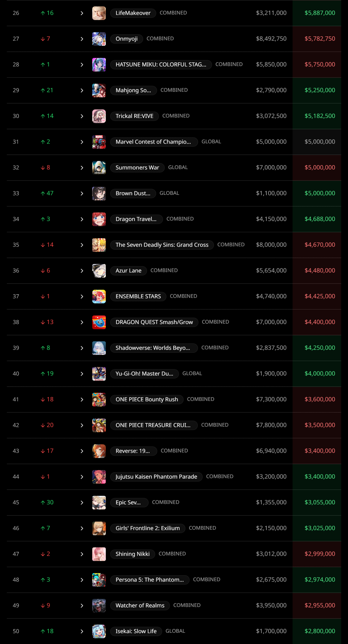Select ONE PIECE Bounty Rush name pill
The width and height of the screenshot is (348, 644).
click(147, 399)
